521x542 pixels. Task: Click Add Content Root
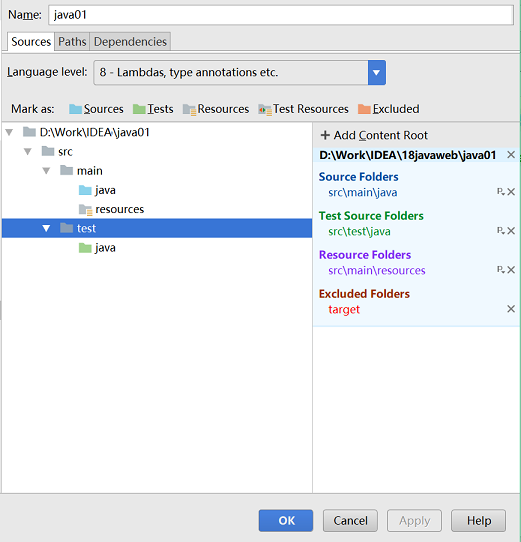374,135
